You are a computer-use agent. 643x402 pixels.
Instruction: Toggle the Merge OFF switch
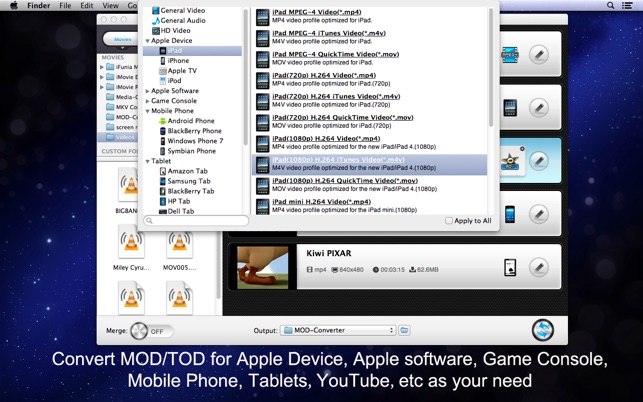pos(152,331)
